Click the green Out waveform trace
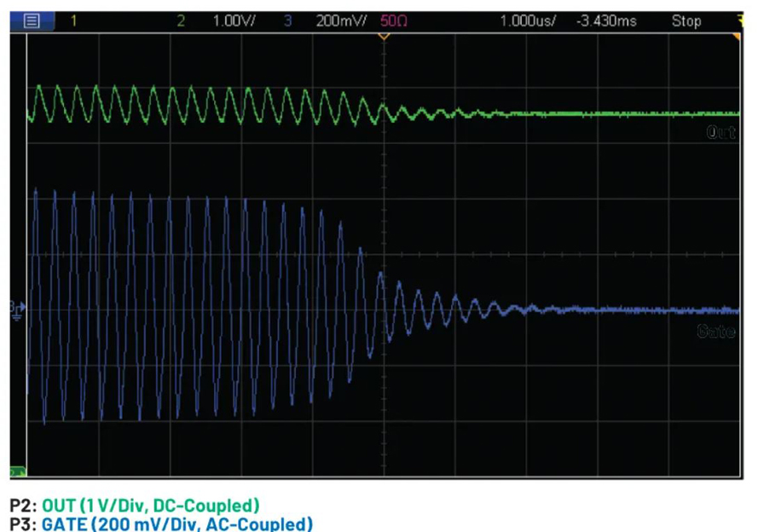The height and width of the screenshot is (532, 758). [597, 113]
